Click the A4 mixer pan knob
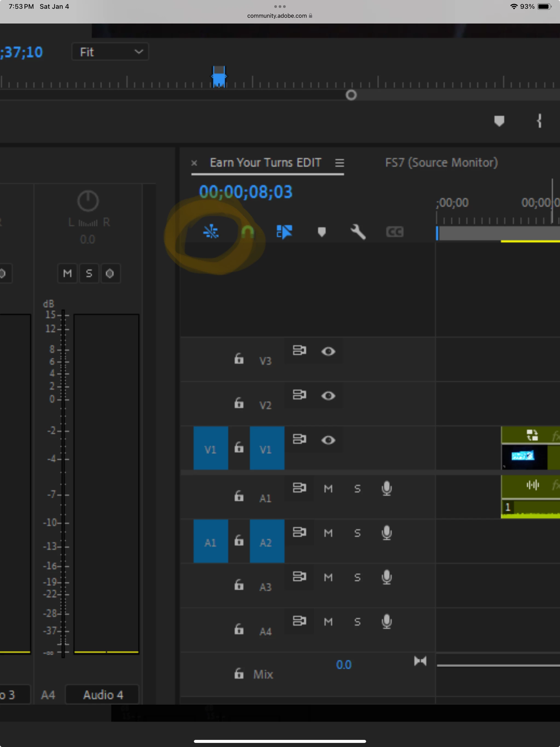Viewport: 560px width, 747px height. pyautogui.click(x=88, y=201)
